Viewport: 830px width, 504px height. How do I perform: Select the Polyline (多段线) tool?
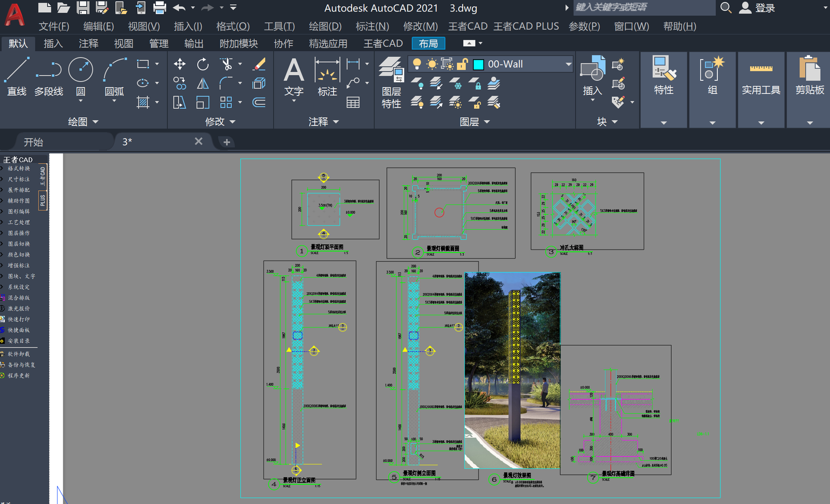pos(49,77)
